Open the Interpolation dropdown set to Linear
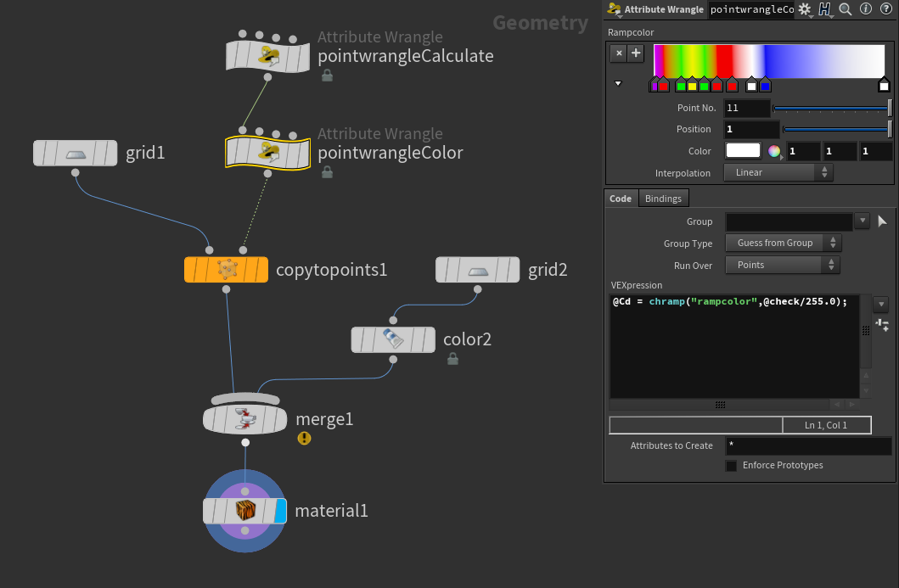 click(778, 173)
